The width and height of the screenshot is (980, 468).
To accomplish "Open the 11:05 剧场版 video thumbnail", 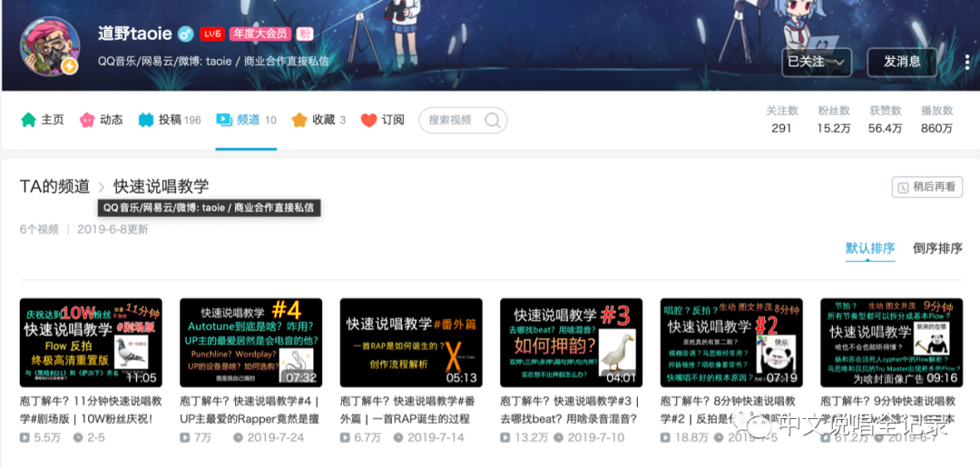I will (92, 343).
